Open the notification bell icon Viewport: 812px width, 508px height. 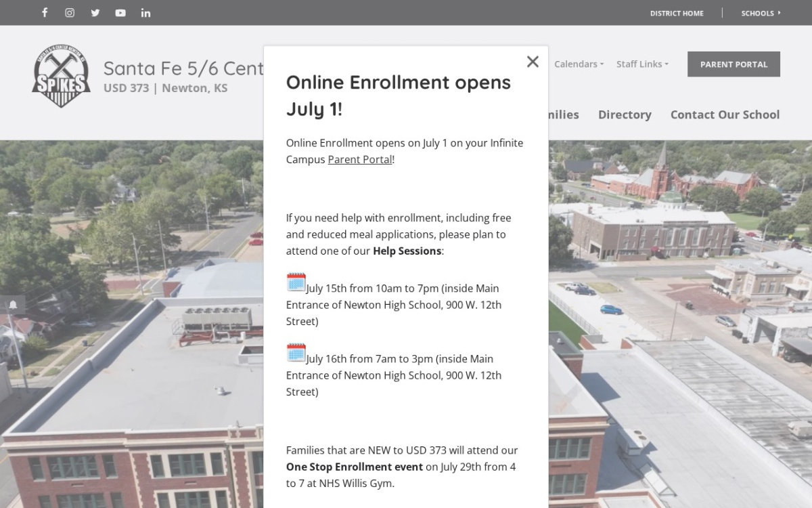(12, 305)
